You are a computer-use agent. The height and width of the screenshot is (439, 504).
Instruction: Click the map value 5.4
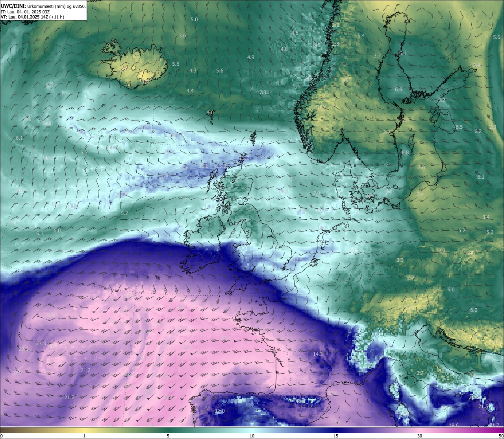(x=361, y=35)
